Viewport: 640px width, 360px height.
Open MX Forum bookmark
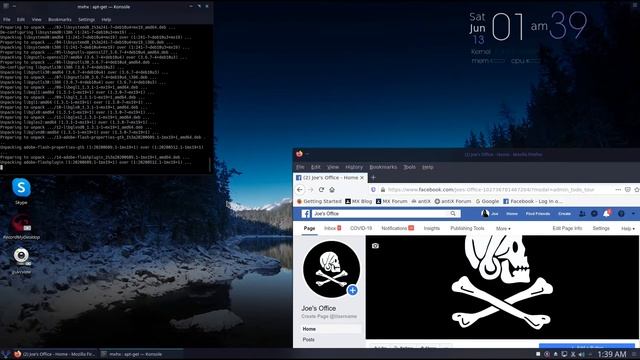[391, 201]
